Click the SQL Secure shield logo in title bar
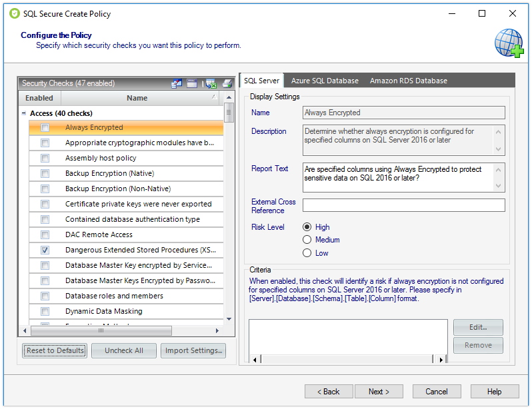Image resolution: width=532 pixels, height=409 pixels. 15,13
